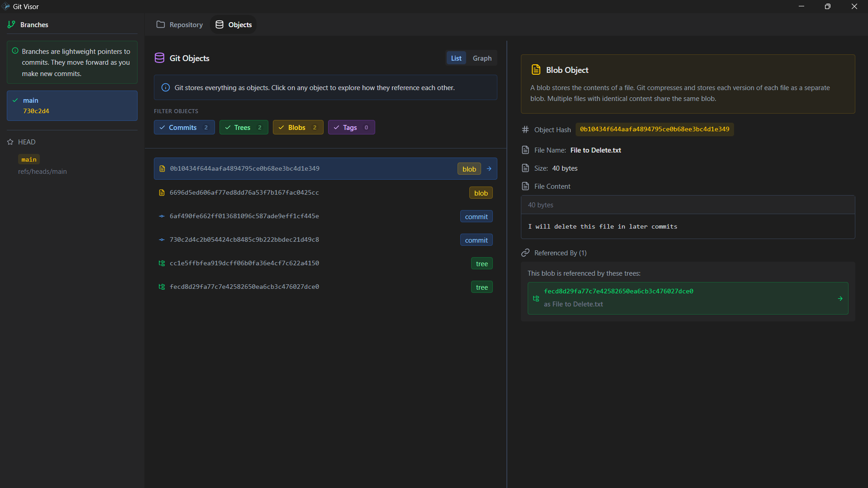Image resolution: width=868 pixels, height=488 pixels.
Task: Click refs/heads/main text
Action: pos(43,172)
